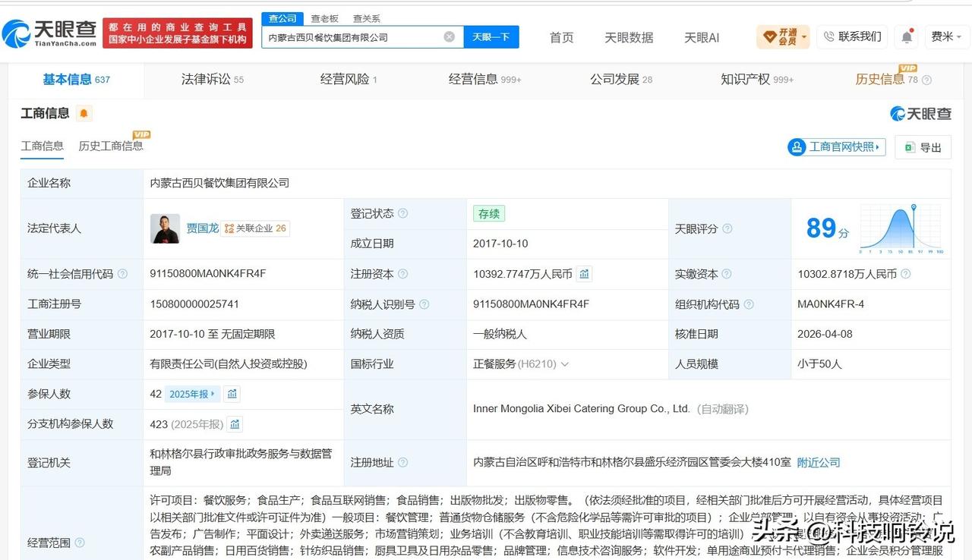Click the 导出 export button
Image resolution: width=972 pixels, height=560 pixels.
coord(923,147)
